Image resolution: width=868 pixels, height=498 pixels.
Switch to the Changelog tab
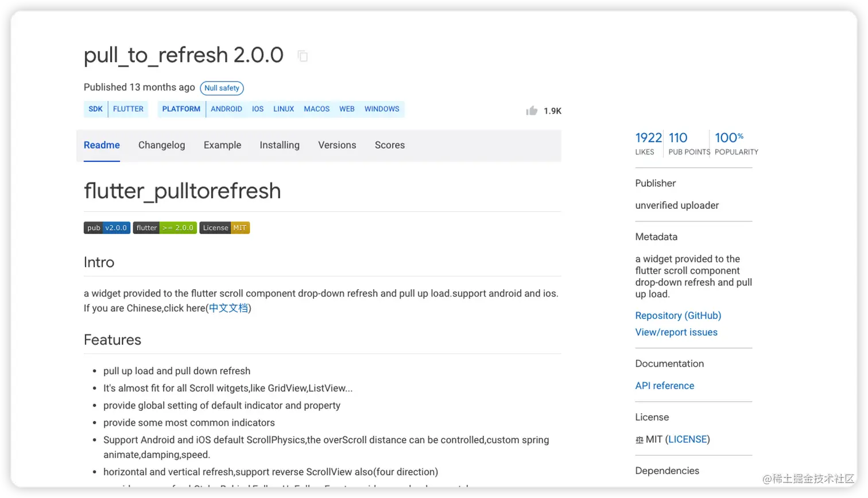161,145
